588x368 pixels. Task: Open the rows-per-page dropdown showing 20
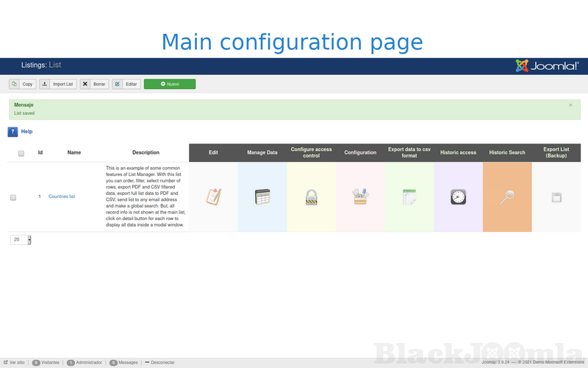(20, 239)
